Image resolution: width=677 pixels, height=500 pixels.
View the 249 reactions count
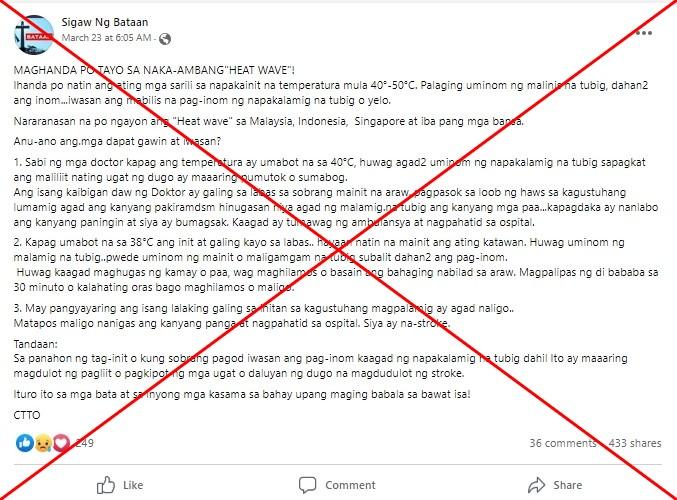coord(84,443)
